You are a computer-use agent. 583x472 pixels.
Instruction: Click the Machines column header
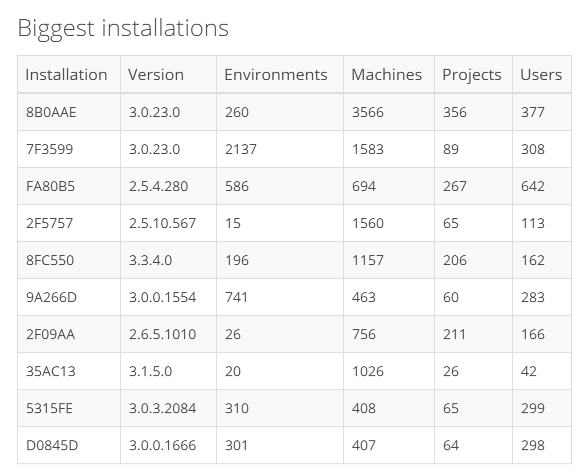coord(387,75)
